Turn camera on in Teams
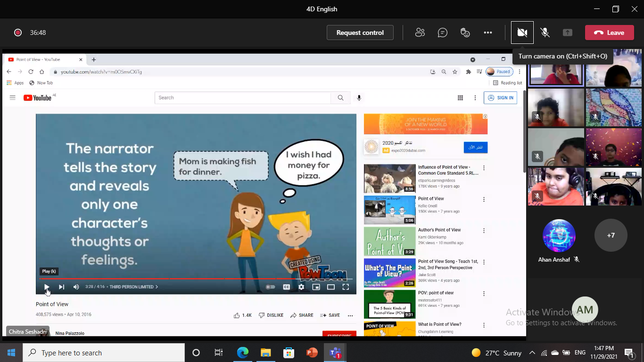This screenshot has height=362, width=644. (x=522, y=33)
